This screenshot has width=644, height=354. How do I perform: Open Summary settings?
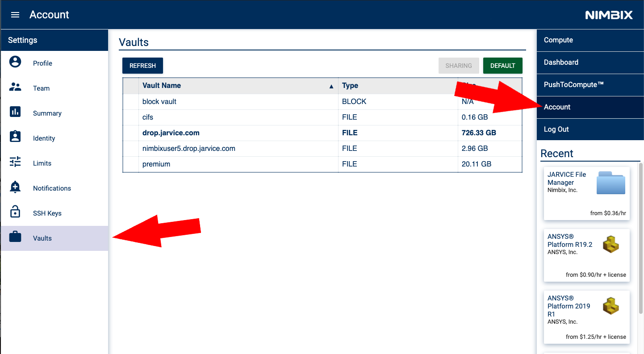click(x=54, y=113)
